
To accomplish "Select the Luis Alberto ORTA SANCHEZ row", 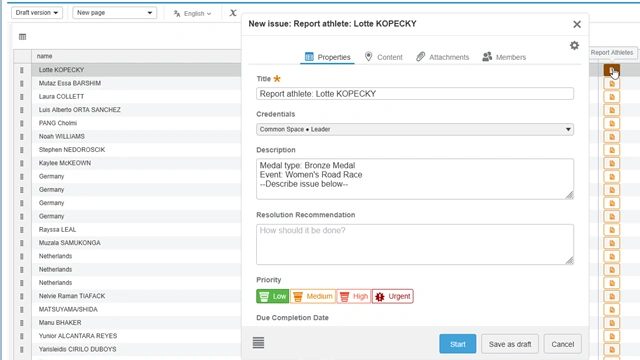I will pyautogui.click(x=136, y=110).
